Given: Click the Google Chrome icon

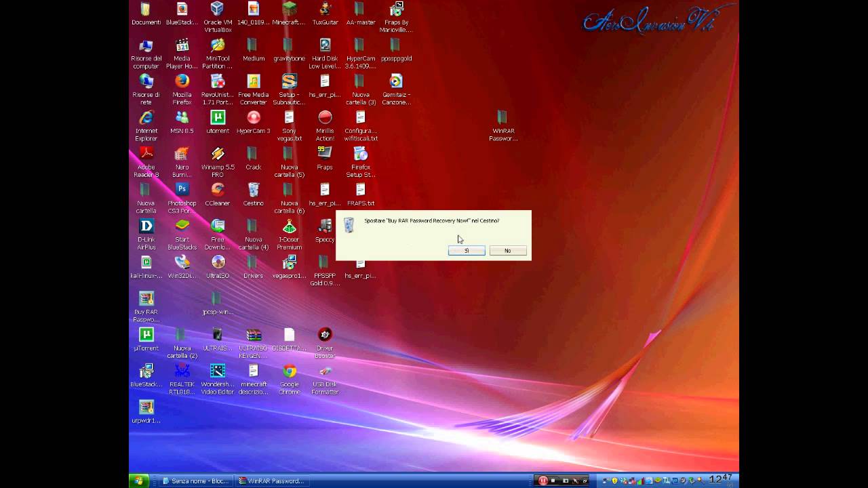Looking at the screenshot, I should (x=290, y=380).
